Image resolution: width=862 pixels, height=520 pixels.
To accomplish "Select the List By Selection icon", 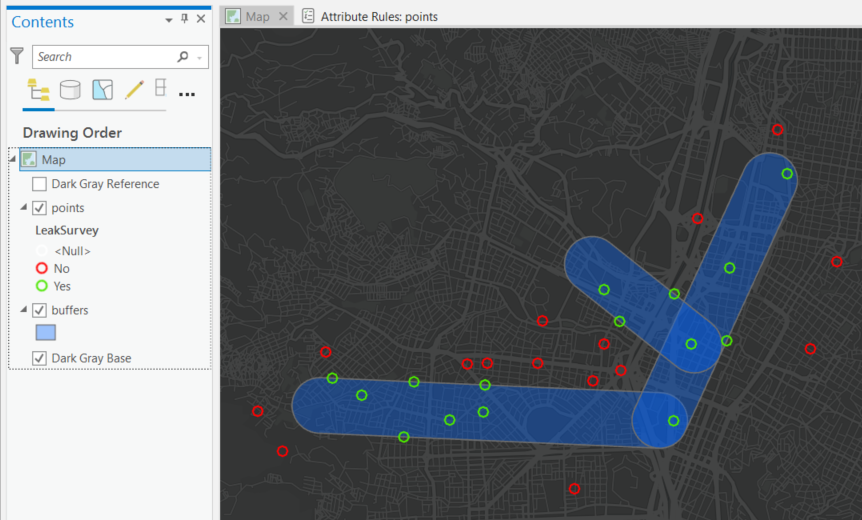I will tap(103, 90).
